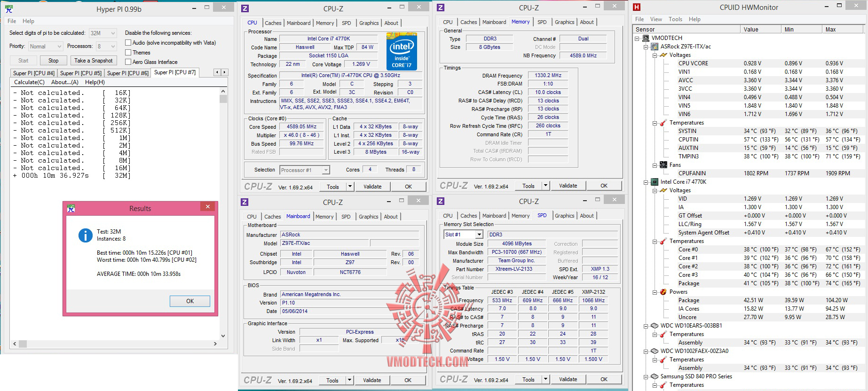Open the View menu in HWMonitor
The width and height of the screenshot is (868, 391).
pyautogui.click(x=656, y=19)
